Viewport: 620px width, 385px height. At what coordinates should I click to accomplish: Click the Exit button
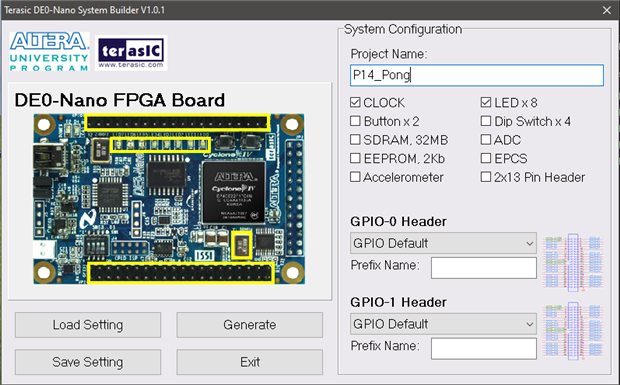click(250, 362)
